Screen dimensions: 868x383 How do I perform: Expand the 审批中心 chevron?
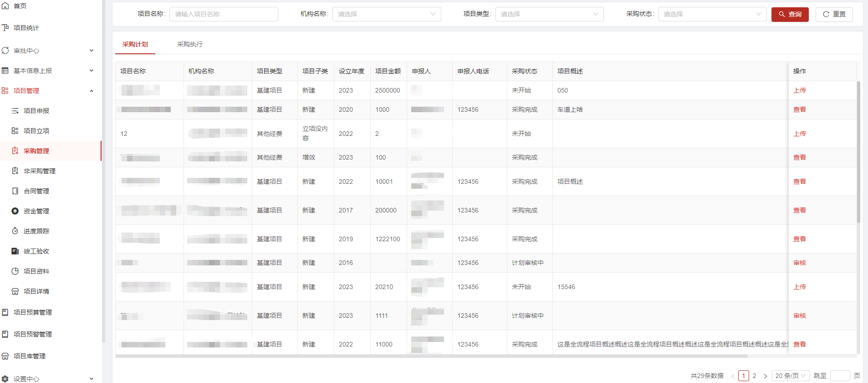point(92,51)
